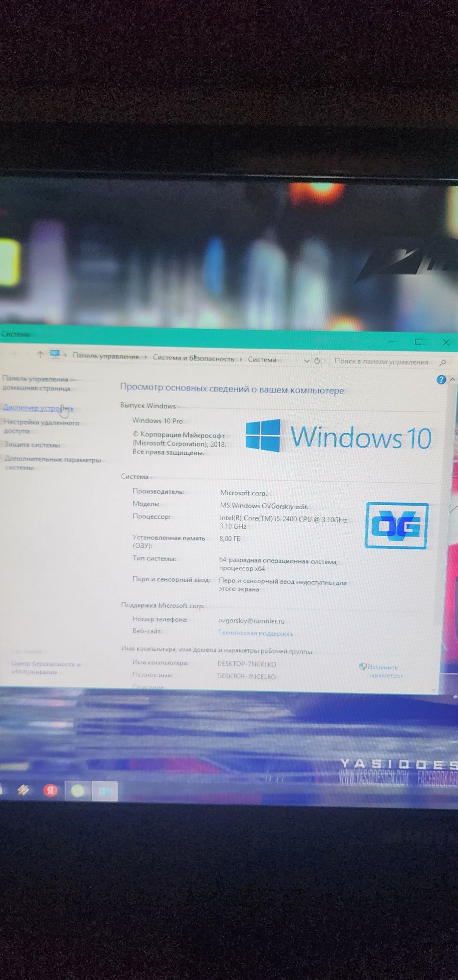The image size is (458, 980).
Task: Close the Система window
Action: pos(446,342)
